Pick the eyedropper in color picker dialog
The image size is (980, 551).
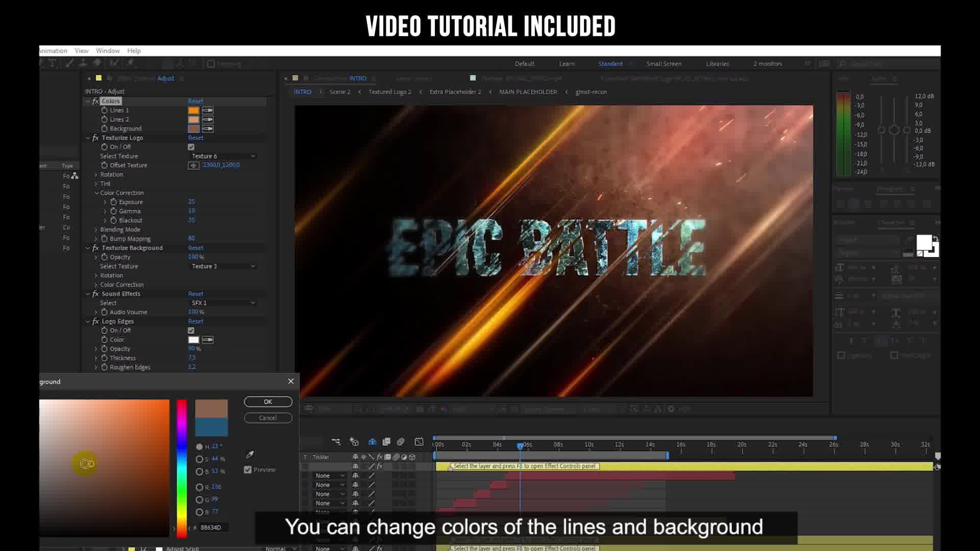click(250, 454)
